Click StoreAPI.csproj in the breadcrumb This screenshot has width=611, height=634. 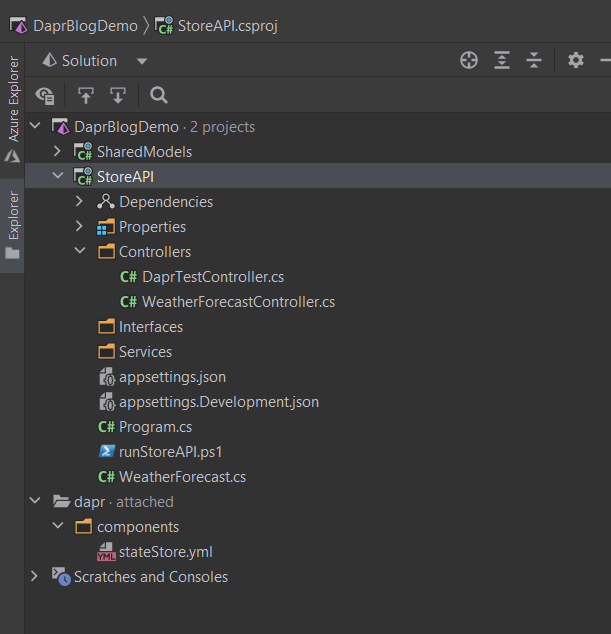228,26
